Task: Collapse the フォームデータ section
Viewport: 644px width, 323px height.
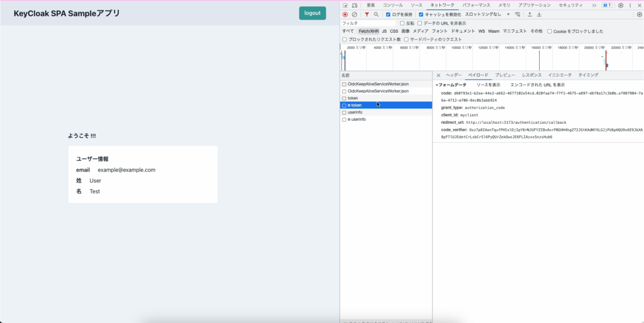Action: coord(436,84)
